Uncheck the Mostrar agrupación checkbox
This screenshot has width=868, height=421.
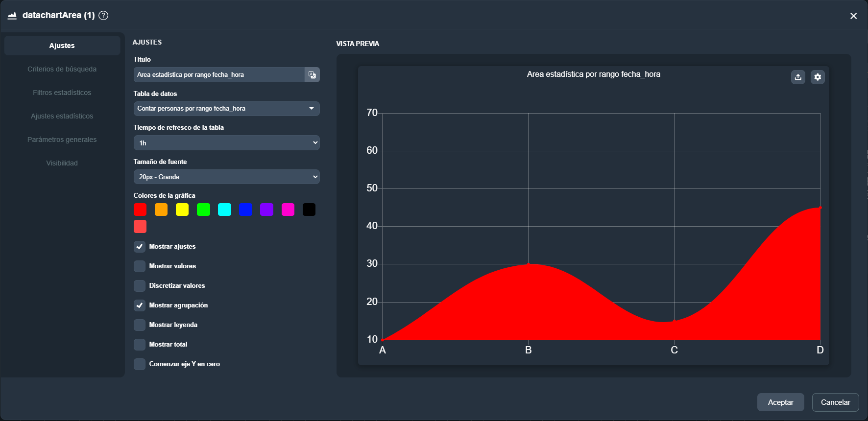(x=140, y=305)
